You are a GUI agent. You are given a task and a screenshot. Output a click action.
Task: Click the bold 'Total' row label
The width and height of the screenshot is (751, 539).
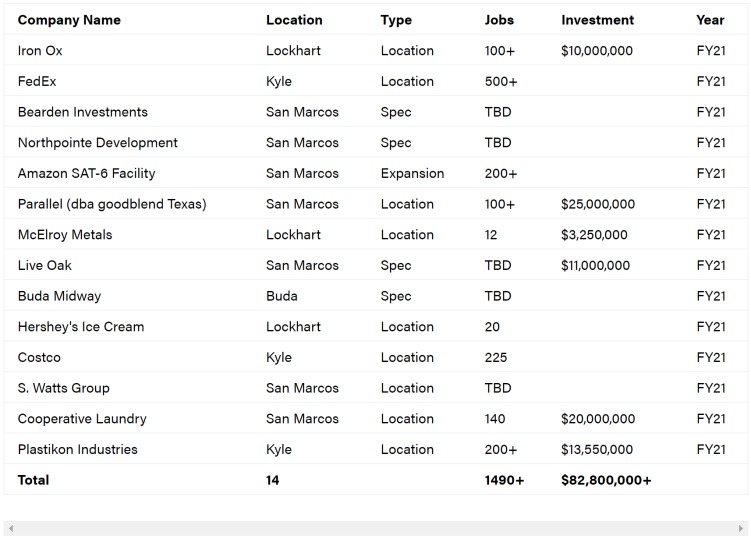coord(33,480)
